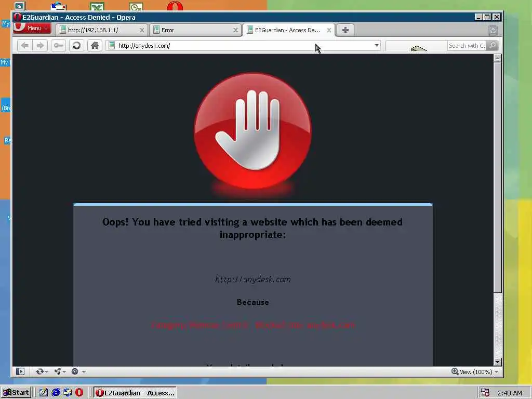Viewport: 532px width, 399px height.
Task: Click the Show Desktop quick launch icon
Action: click(44, 393)
